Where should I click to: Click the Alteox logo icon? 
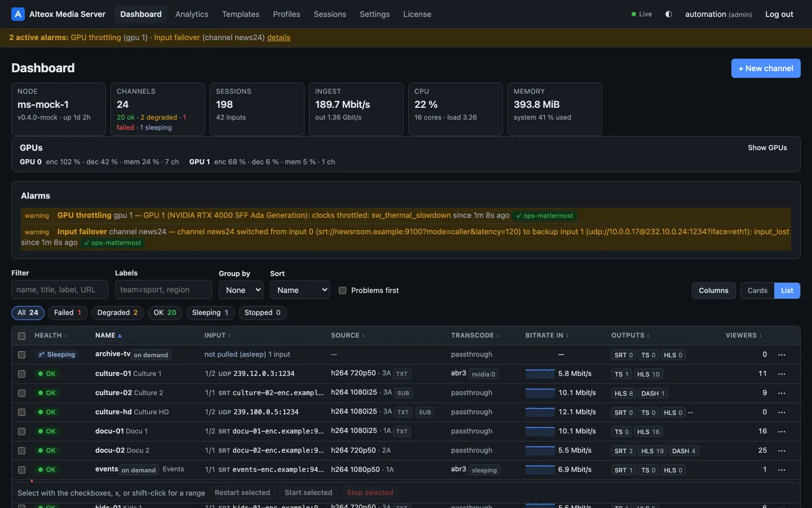[x=18, y=14]
